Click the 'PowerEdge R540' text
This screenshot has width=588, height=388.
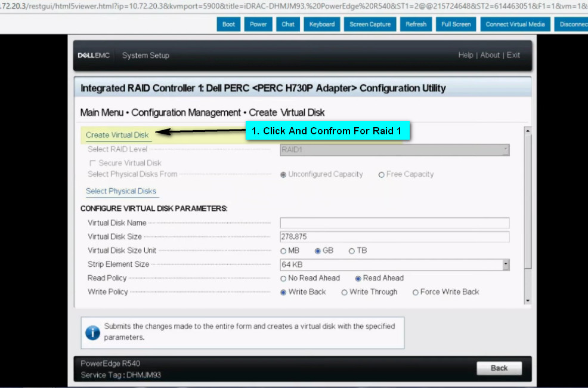coord(110,364)
